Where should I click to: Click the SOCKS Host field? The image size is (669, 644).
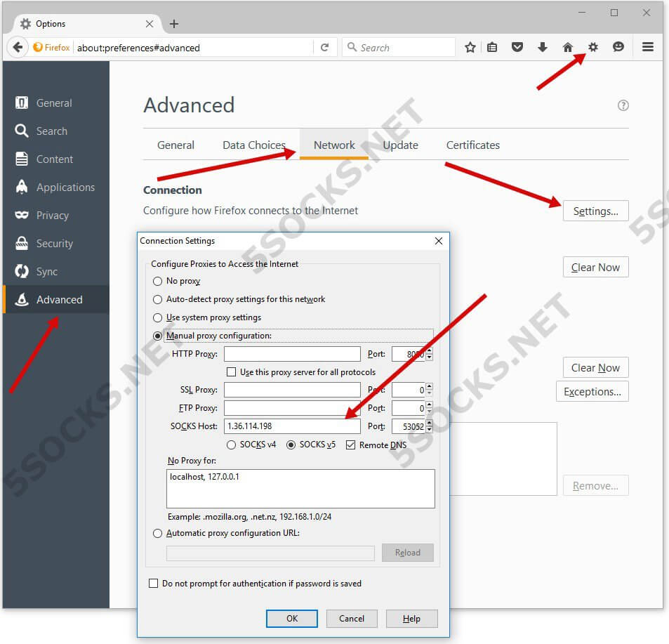[x=292, y=426]
